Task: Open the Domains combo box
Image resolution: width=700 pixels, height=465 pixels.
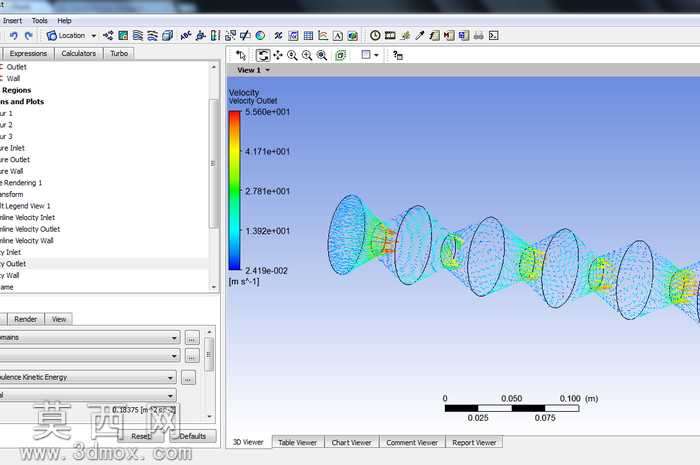Action: (89, 337)
